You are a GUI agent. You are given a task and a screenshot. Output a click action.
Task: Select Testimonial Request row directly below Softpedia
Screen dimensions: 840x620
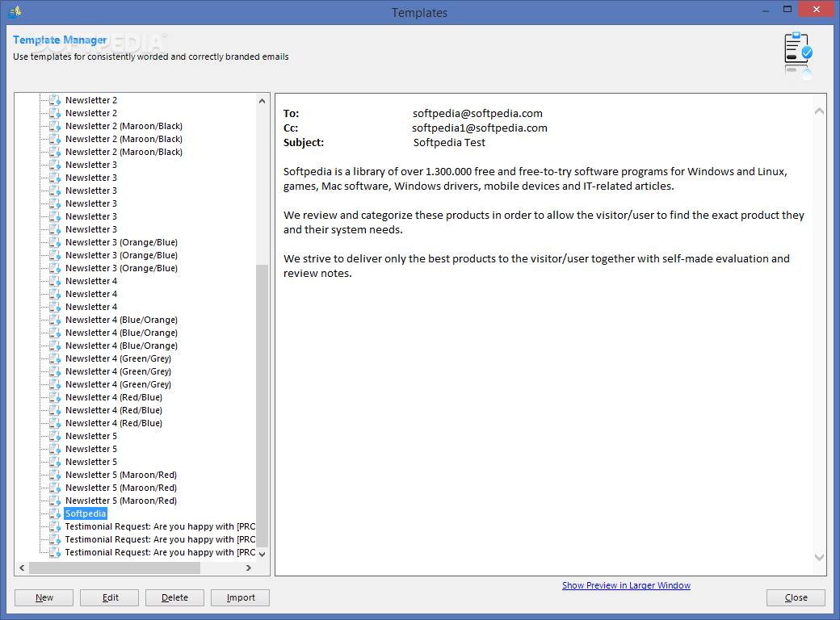click(160, 526)
